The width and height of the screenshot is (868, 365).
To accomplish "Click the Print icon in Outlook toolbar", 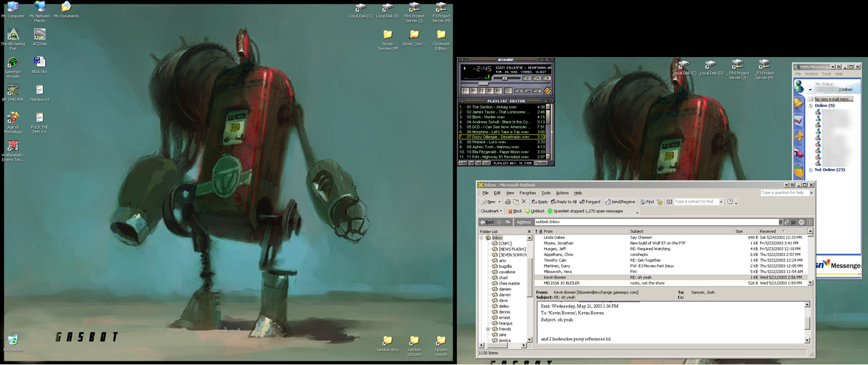I will pyautogui.click(x=508, y=202).
